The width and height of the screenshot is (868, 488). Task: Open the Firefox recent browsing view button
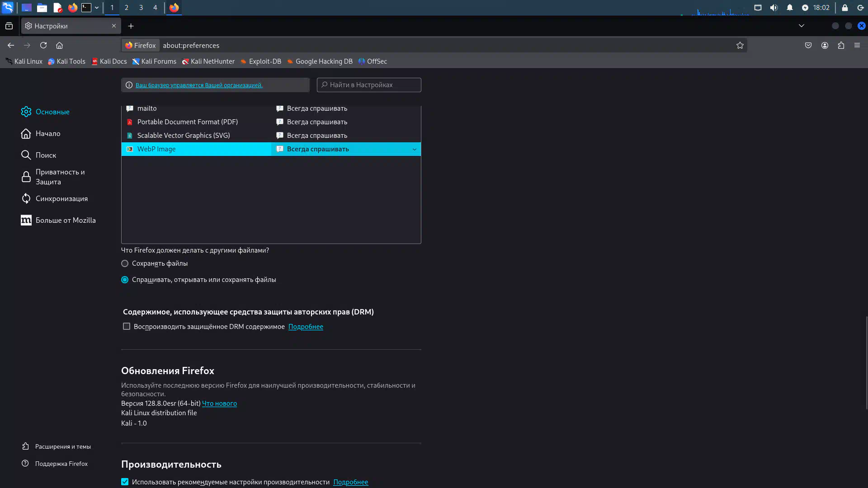9,26
